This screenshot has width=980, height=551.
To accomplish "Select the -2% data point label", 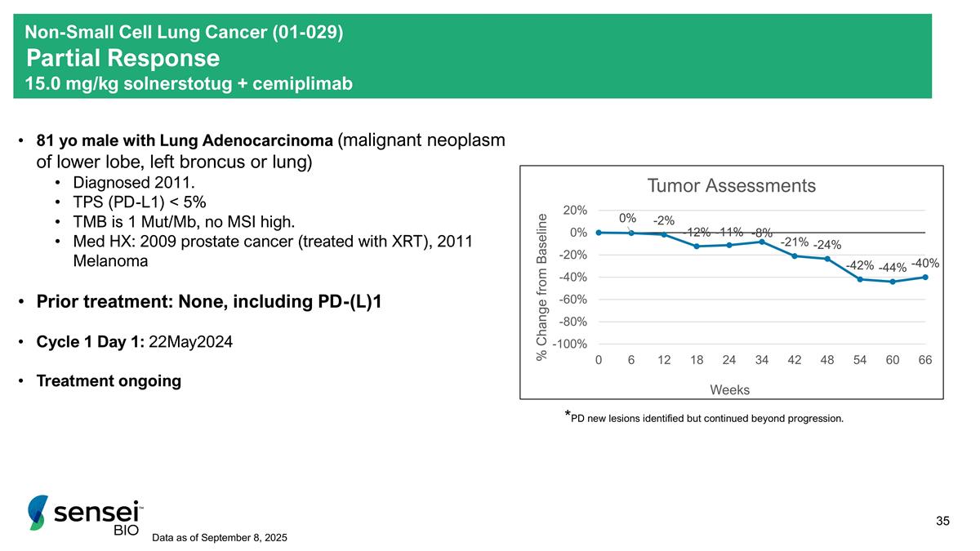I will click(664, 220).
